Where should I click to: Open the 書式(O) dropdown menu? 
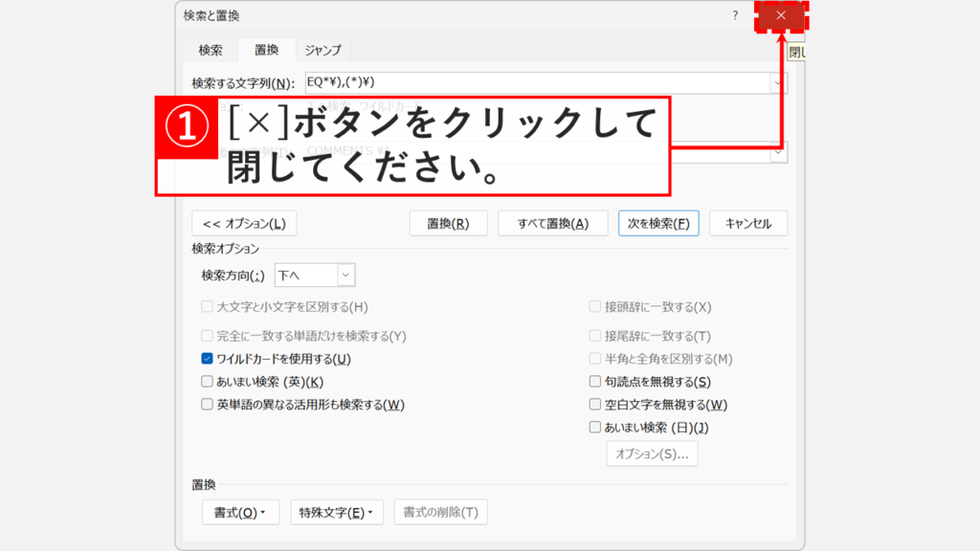point(240,512)
